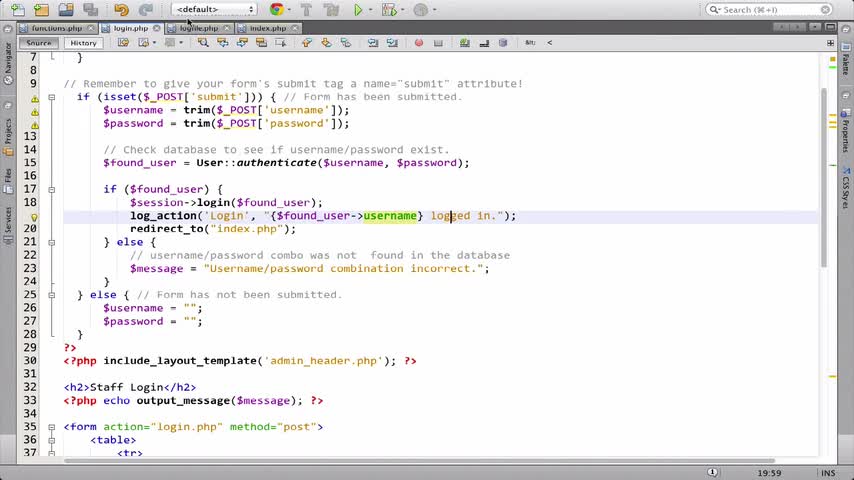This screenshot has width=854, height=480.
Task: Click the notifications icon in the status bar
Action: tap(712, 472)
